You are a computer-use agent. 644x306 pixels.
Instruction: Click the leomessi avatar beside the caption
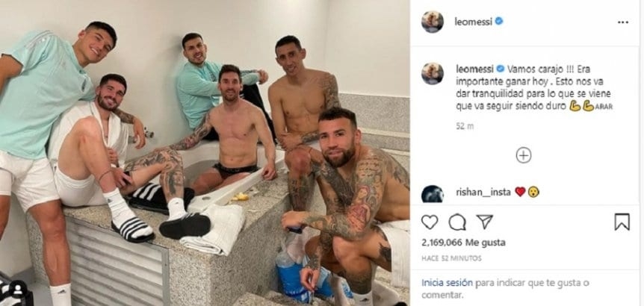[x=433, y=73]
